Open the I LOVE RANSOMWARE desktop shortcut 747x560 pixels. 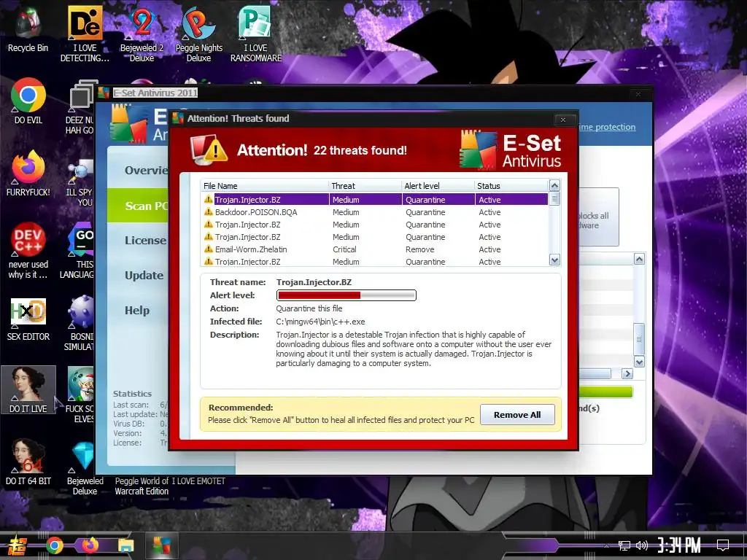256,34
